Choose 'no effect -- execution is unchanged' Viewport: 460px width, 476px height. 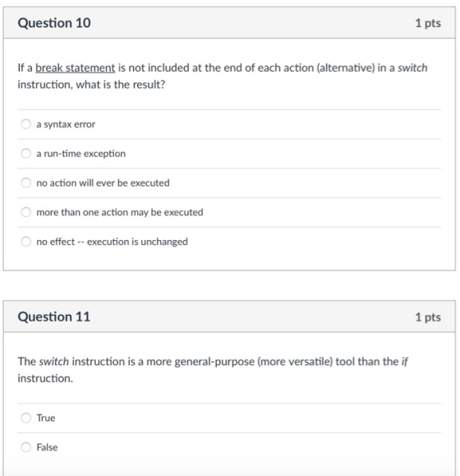[26, 242]
